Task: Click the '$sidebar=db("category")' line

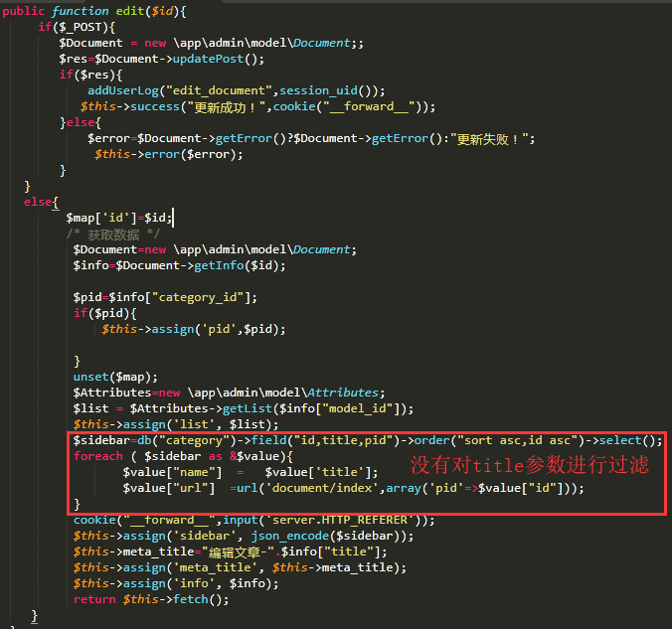Action: [x=368, y=440]
